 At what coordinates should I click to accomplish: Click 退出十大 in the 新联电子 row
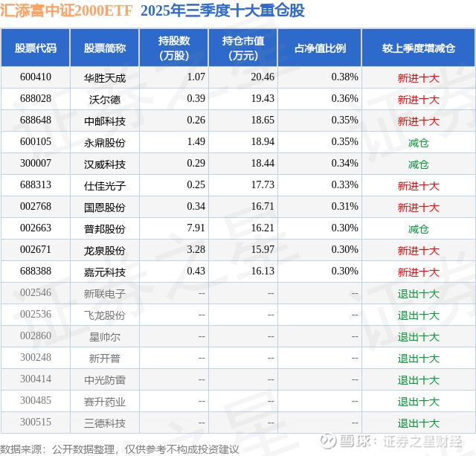(418, 294)
